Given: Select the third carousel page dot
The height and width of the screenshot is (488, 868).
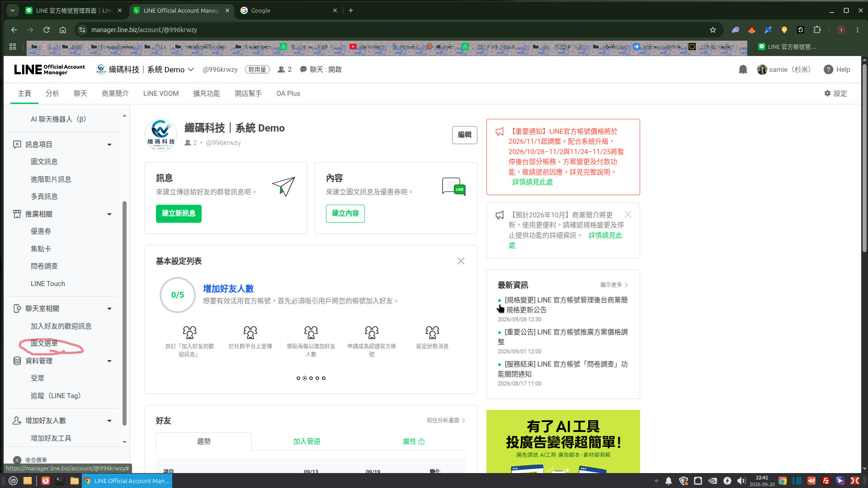Looking at the screenshot, I should [x=311, y=378].
